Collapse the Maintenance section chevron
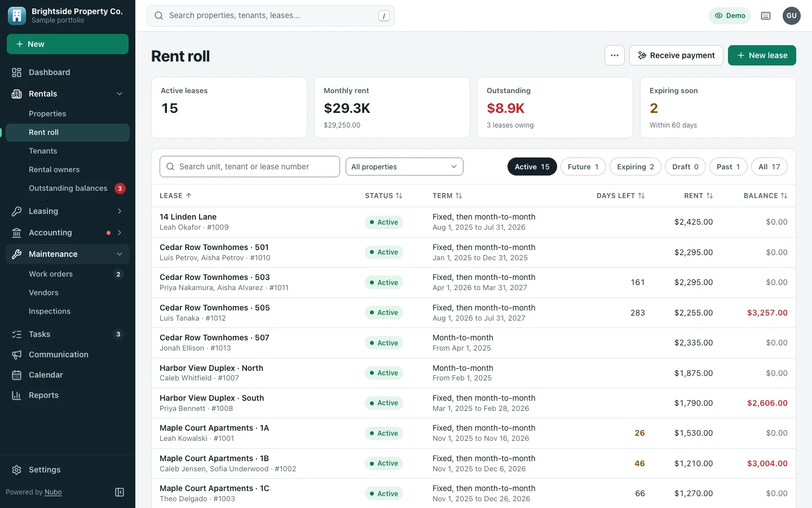The width and height of the screenshot is (812, 508). click(120, 254)
